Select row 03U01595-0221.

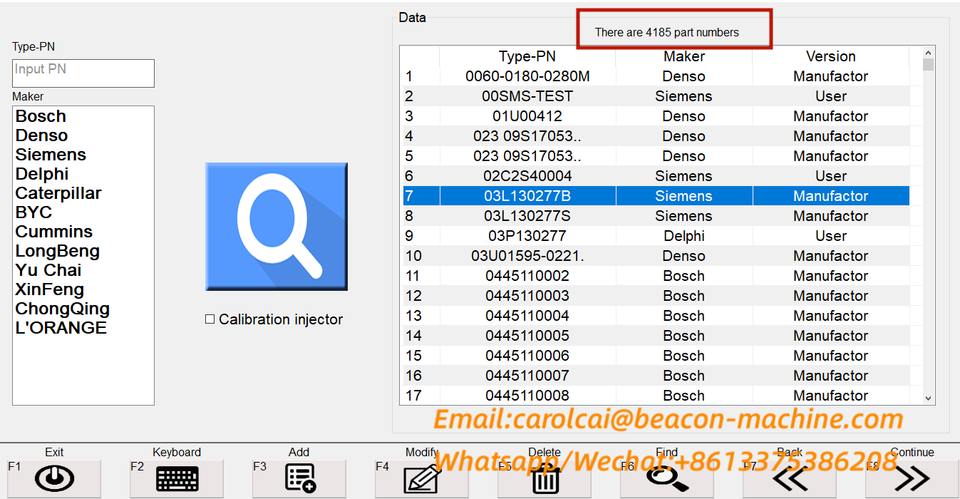[656, 256]
